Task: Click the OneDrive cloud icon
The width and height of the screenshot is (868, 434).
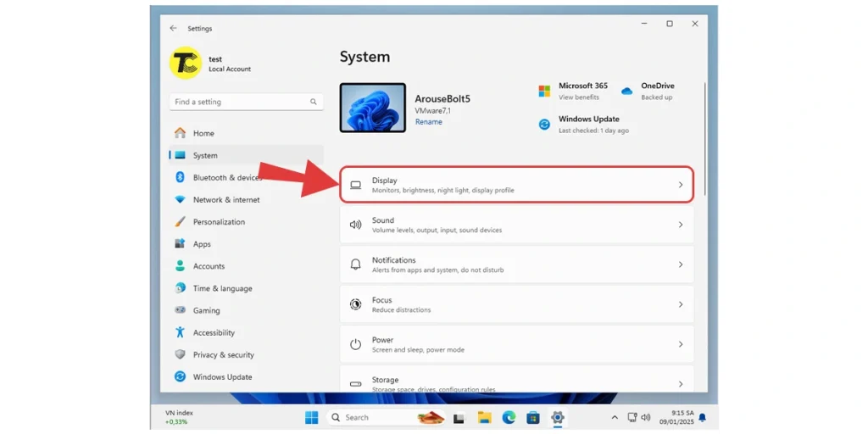Action: click(626, 91)
